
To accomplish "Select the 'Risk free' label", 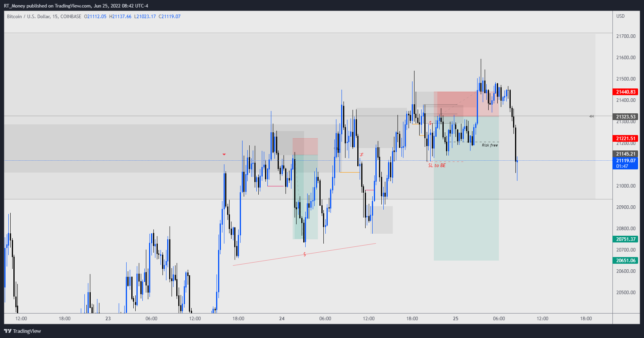I will (490, 145).
